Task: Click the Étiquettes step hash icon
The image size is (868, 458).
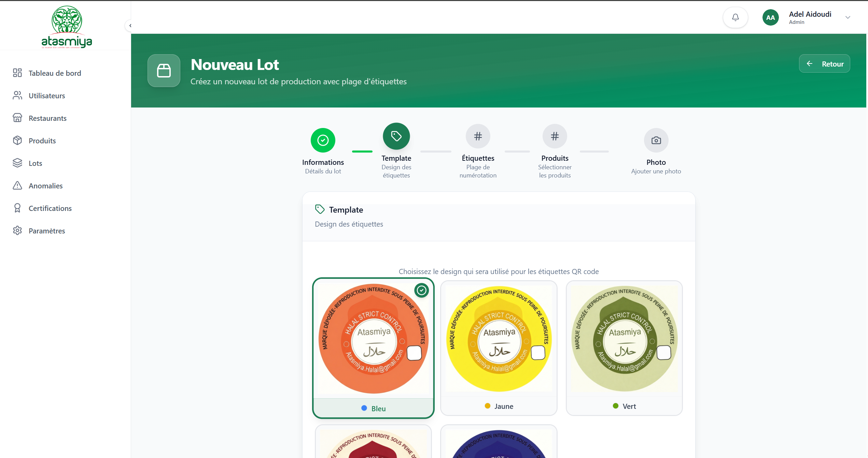Action: click(478, 136)
